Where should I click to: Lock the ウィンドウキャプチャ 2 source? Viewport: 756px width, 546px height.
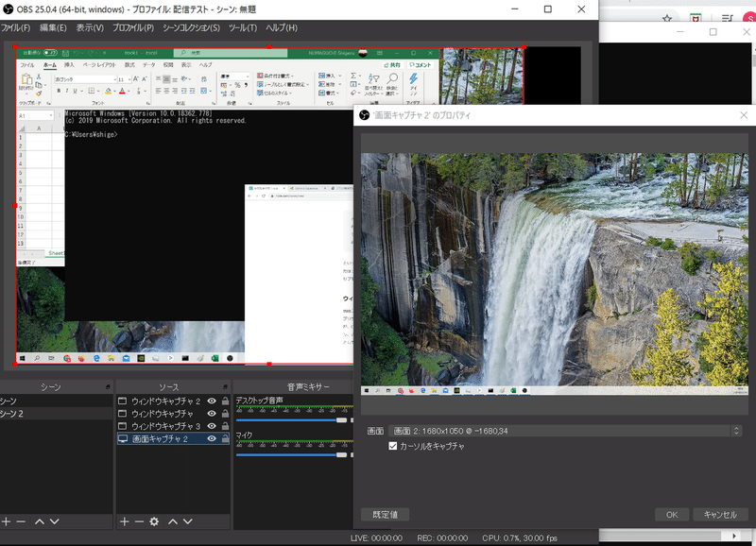coord(225,401)
